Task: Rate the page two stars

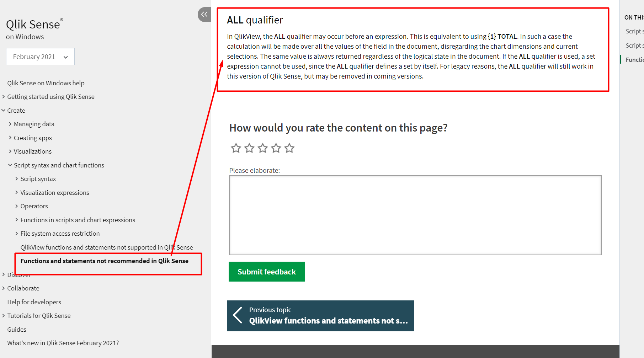Action: point(249,148)
